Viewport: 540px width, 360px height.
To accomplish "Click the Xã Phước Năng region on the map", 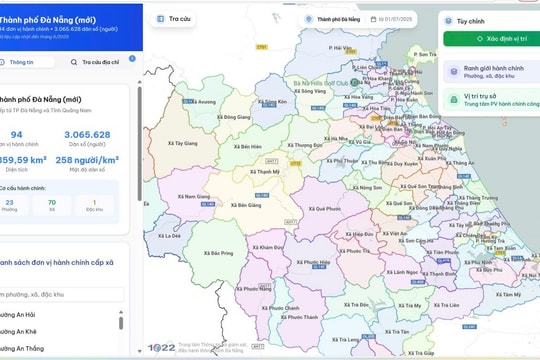I will (x=254, y=289).
